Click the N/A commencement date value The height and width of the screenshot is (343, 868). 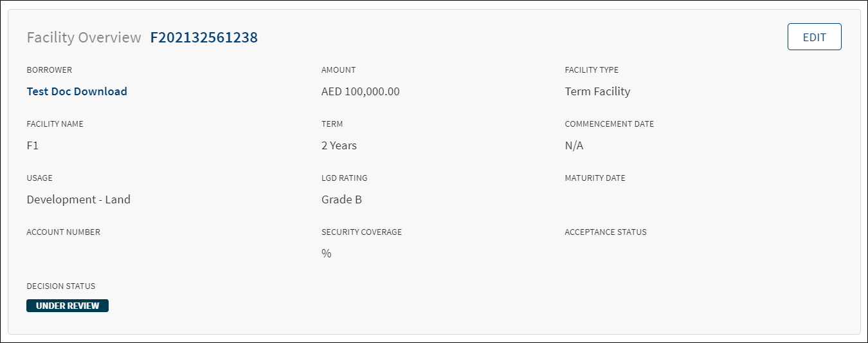pos(574,145)
